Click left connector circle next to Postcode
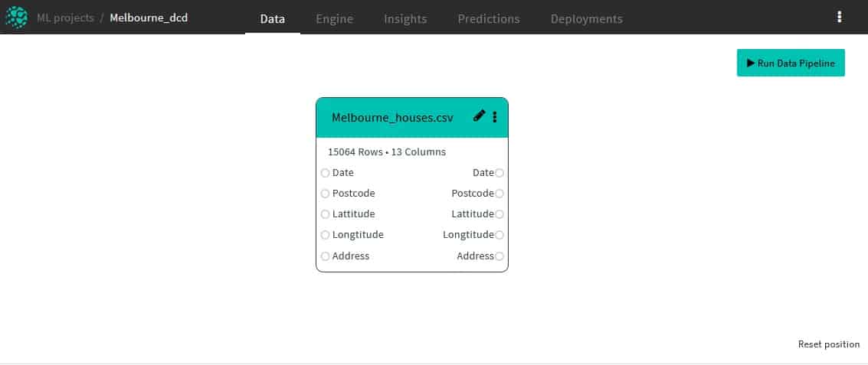The width and height of the screenshot is (868, 365). tap(326, 194)
